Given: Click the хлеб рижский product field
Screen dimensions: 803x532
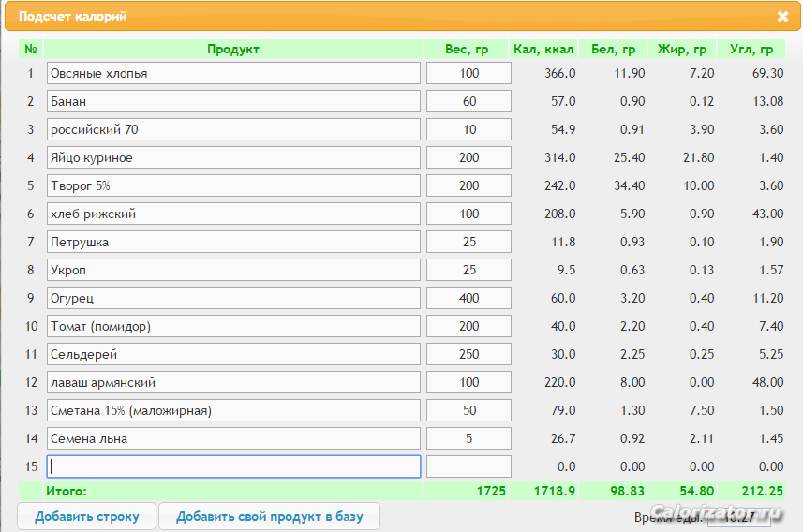Looking at the screenshot, I should click(233, 214).
